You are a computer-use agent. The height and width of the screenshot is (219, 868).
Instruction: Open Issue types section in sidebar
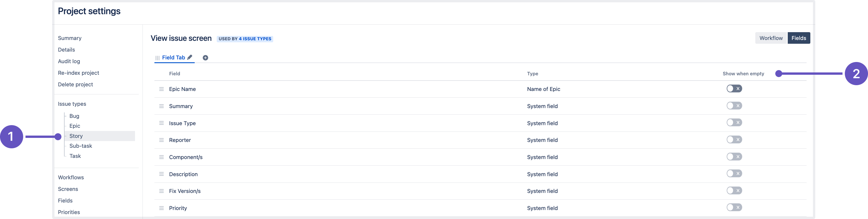pyautogui.click(x=72, y=104)
